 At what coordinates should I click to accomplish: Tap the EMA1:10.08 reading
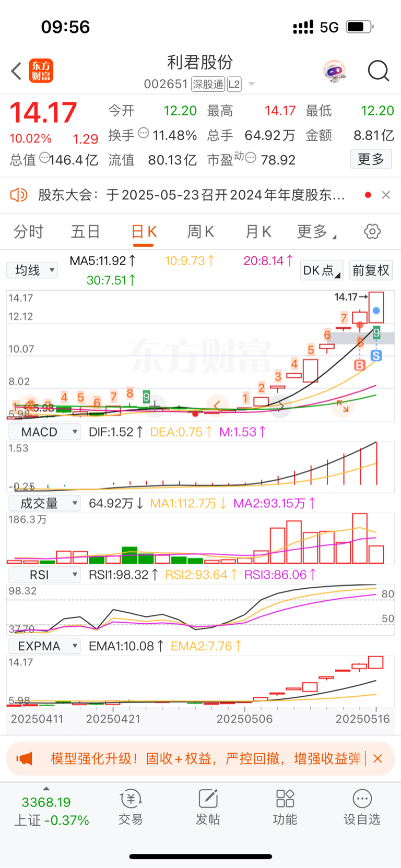pyautogui.click(x=126, y=646)
